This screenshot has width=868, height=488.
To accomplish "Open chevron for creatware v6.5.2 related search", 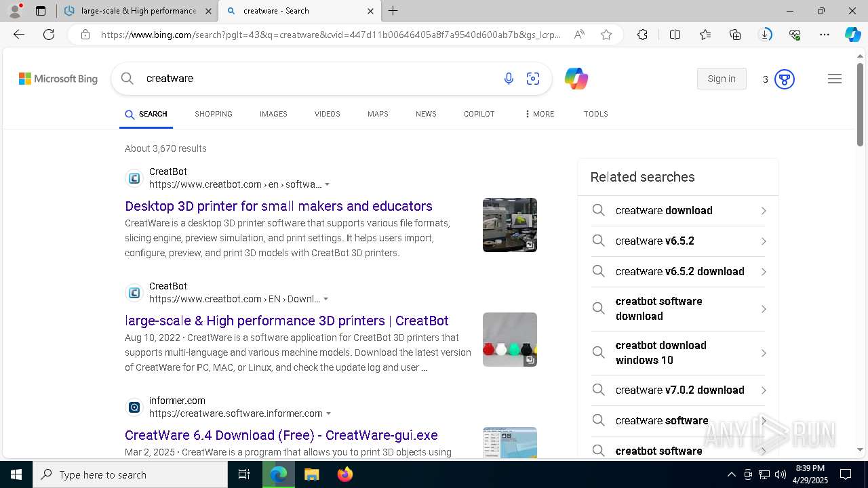I will click(764, 241).
